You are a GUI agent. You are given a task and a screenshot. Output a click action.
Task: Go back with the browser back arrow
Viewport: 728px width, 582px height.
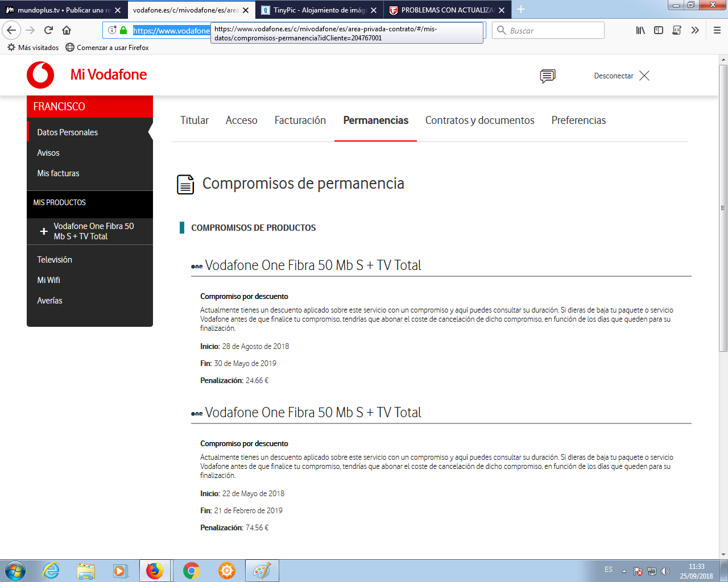coord(11,30)
